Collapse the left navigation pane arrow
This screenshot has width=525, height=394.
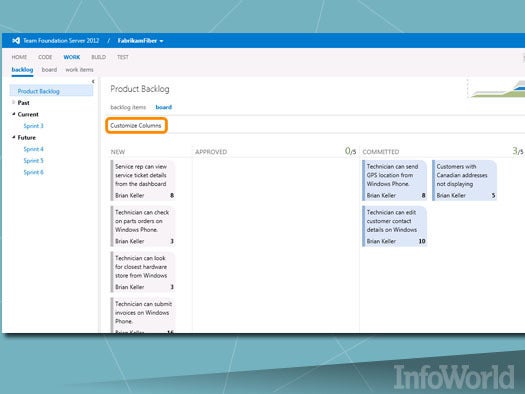click(x=93, y=81)
